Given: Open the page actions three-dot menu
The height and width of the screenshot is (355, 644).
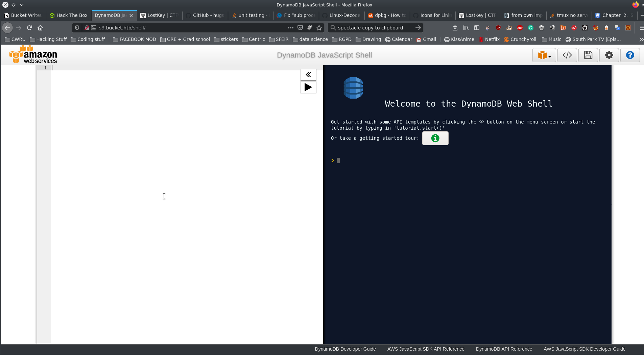Looking at the screenshot, I should (290, 28).
